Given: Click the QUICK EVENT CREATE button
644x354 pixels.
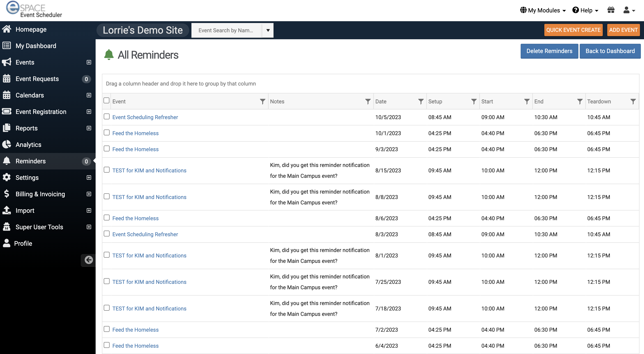Looking at the screenshot, I should [573, 30].
